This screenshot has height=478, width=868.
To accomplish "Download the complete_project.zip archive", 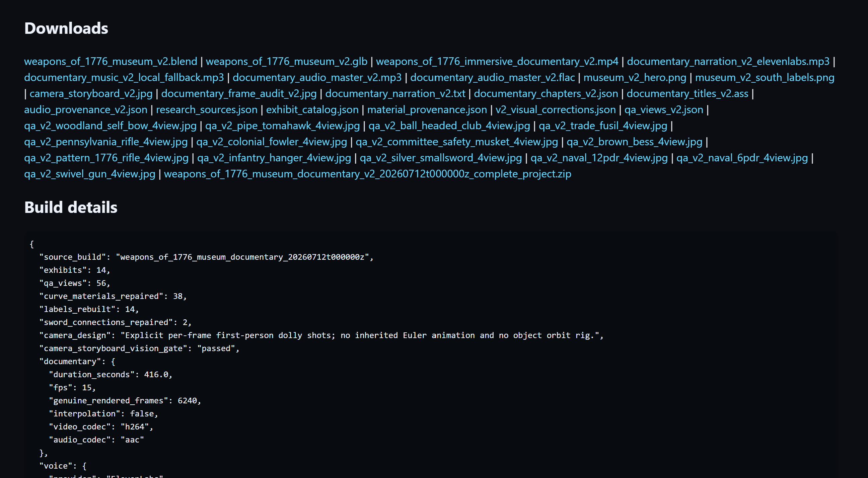I will click(x=368, y=174).
